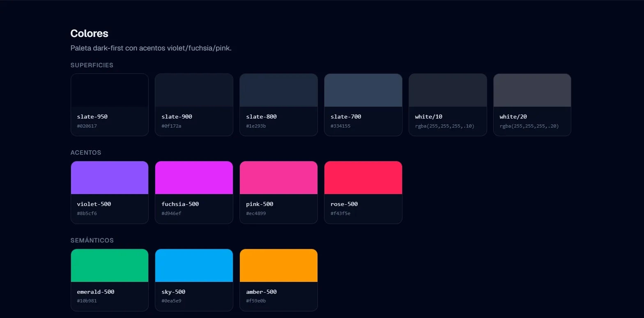Select the rose-500 red color block
Screen dimensions: 644x318
click(x=363, y=178)
